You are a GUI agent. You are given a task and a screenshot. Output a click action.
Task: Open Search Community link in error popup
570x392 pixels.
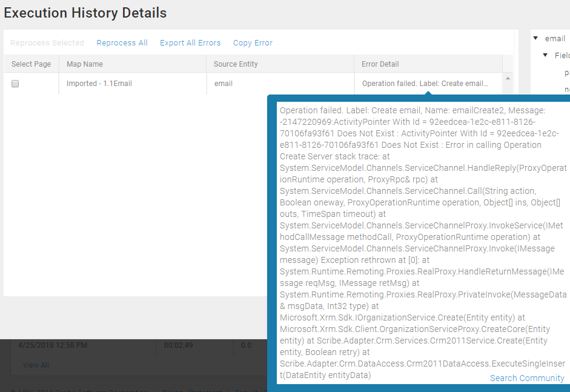pyautogui.click(x=527, y=378)
